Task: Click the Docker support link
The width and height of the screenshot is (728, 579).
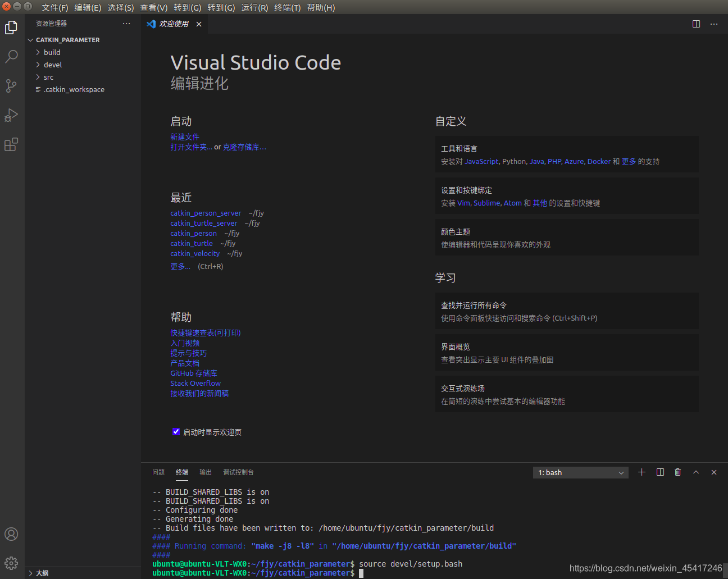Action: 599,162
